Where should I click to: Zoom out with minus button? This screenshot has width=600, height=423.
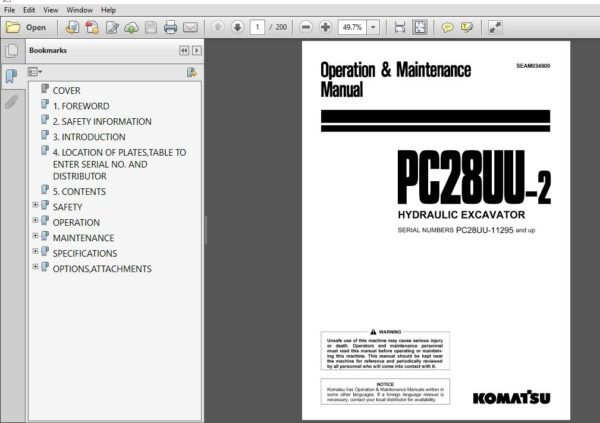click(x=306, y=27)
